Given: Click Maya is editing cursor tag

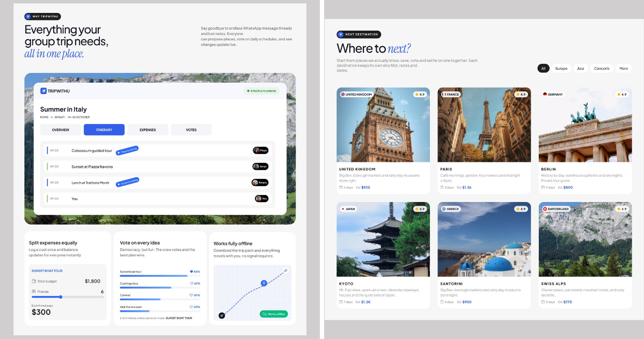Looking at the screenshot, I should pyautogui.click(x=128, y=152).
